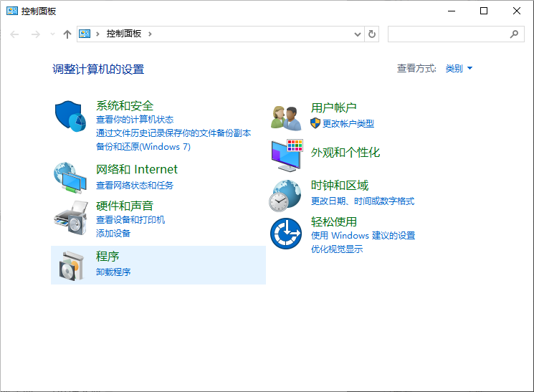The image size is (534, 392).
Task: Open recent locations dropdown arrow
Action: (52, 34)
